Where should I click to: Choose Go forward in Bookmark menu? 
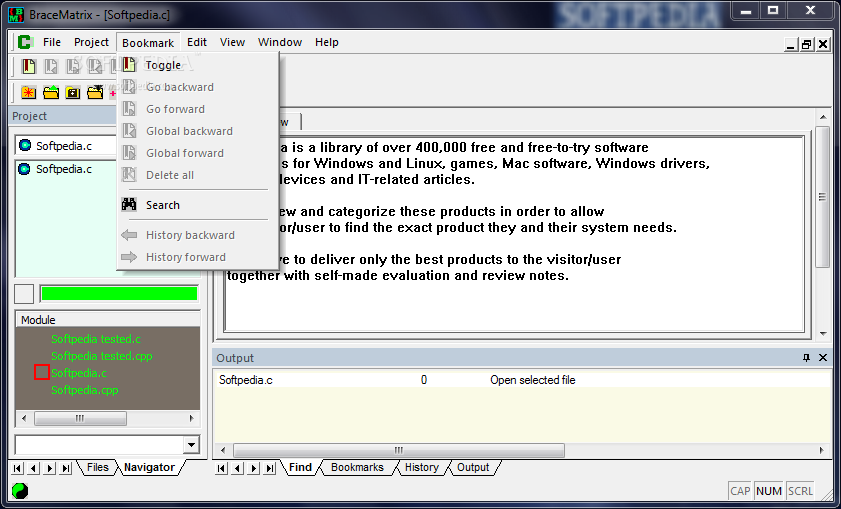(x=197, y=109)
